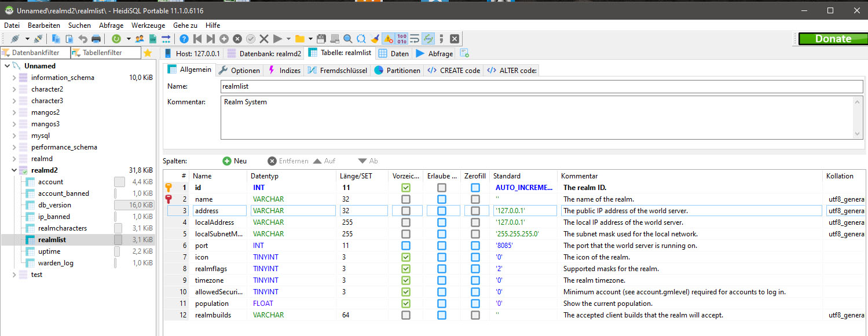Move column down with Ab button
The image size is (868, 336).
coord(368,161)
